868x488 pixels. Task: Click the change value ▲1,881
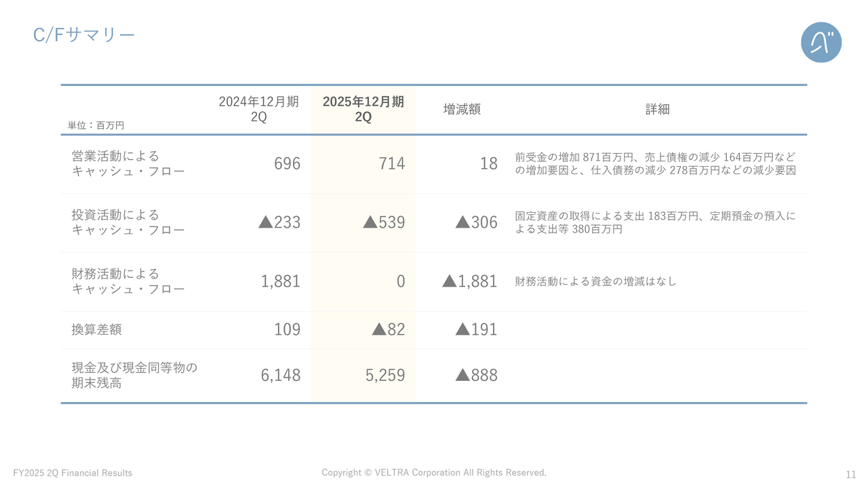tap(470, 281)
